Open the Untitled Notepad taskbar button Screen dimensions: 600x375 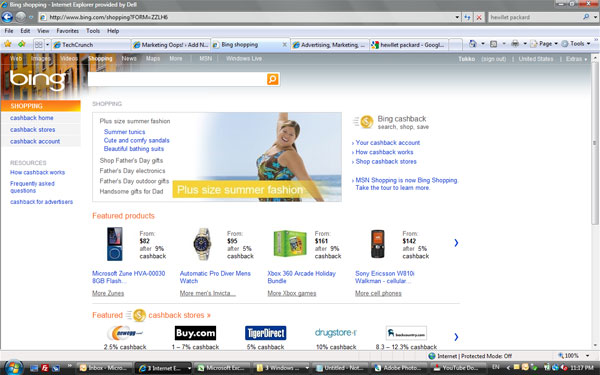coord(341,368)
